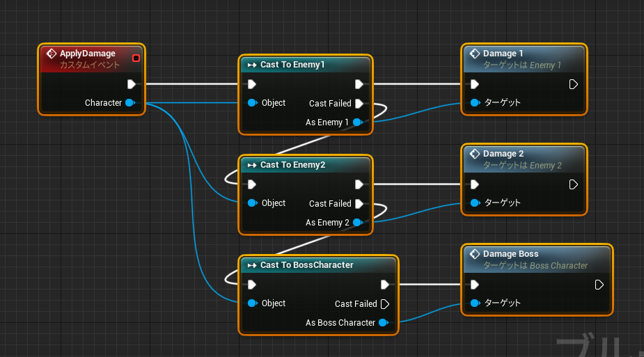Click the Damage 1 function icon

[x=475, y=54]
